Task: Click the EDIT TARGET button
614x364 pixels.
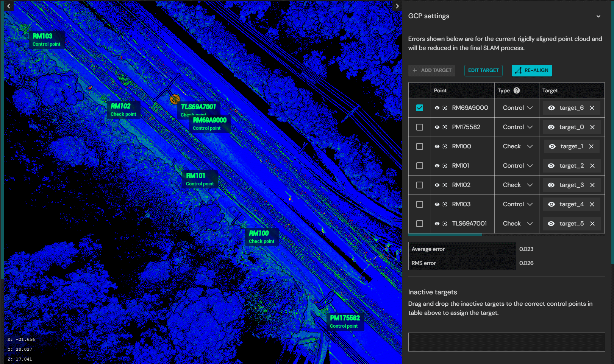Action: [483, 70]
